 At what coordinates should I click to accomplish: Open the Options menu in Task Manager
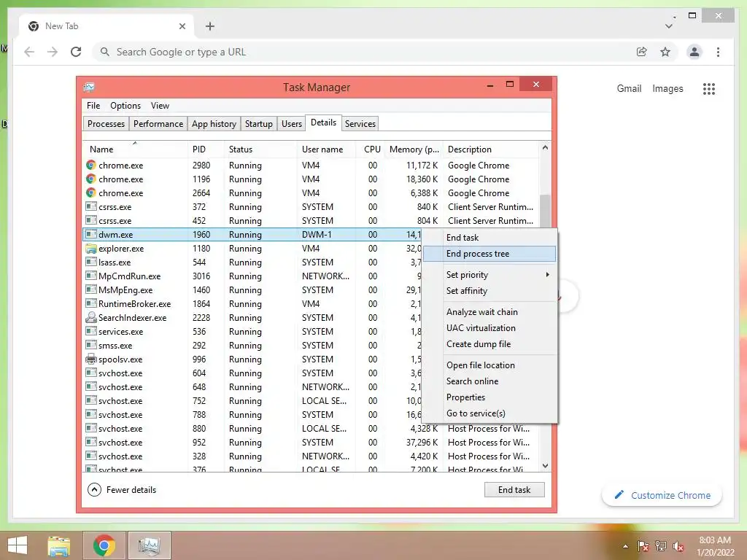(125, 106)
